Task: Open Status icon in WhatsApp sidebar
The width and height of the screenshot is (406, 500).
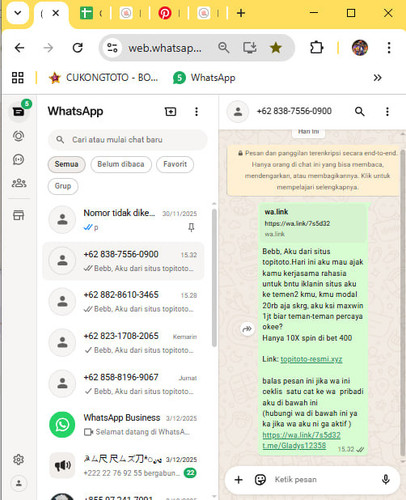Action: [x=19, y=136]
